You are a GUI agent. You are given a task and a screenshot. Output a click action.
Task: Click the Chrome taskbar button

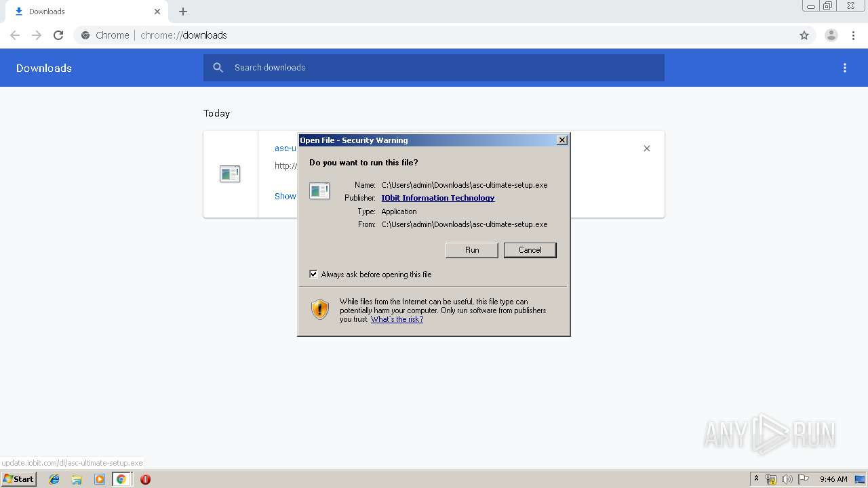point(121,479)
